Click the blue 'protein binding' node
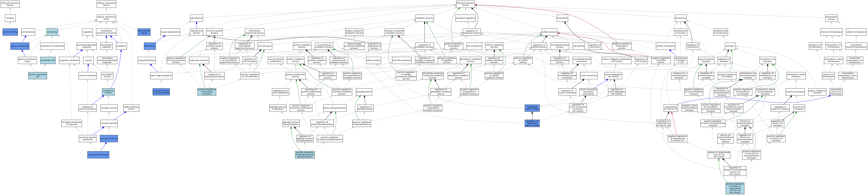 point(10,32)
